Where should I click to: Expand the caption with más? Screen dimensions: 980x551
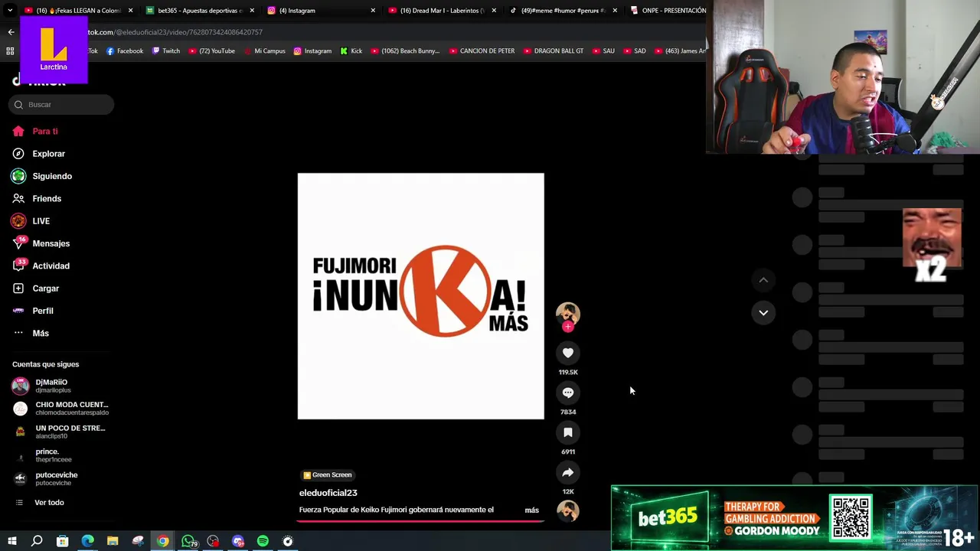tap(531, 510)
